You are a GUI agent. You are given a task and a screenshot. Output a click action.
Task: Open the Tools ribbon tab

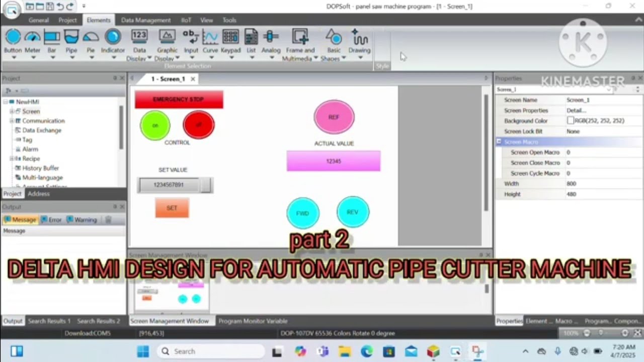229,20
